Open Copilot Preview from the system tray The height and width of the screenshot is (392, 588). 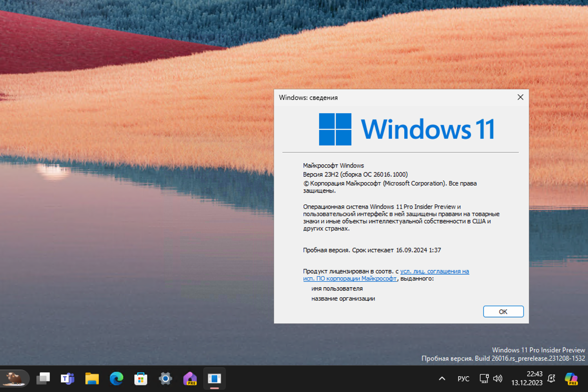(570, 378)
